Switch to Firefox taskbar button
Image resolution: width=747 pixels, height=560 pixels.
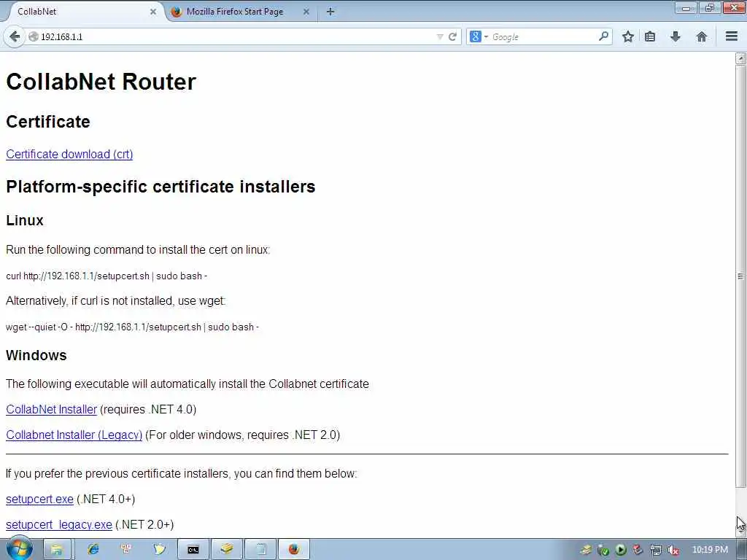[x=293, y=550]
